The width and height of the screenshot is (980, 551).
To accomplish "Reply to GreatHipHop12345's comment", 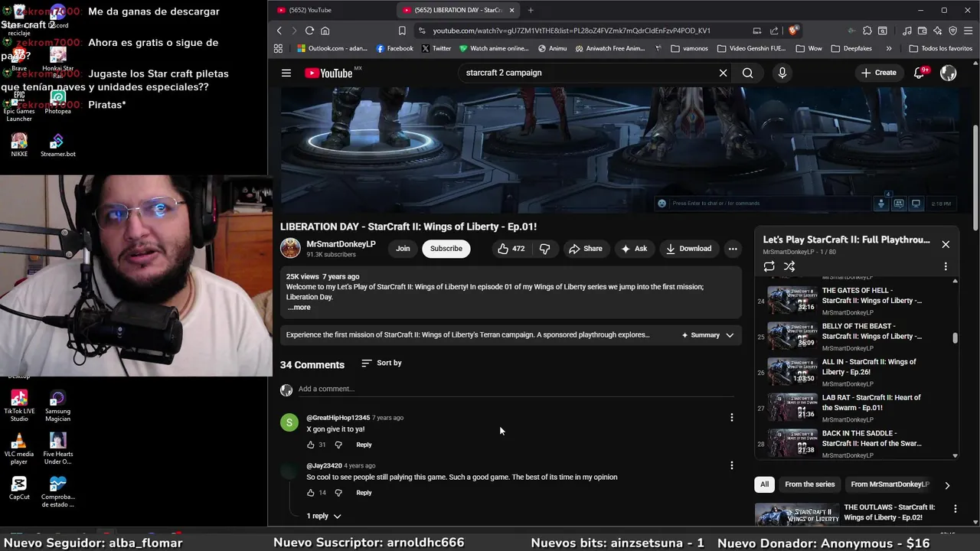I will click(364, 445).
